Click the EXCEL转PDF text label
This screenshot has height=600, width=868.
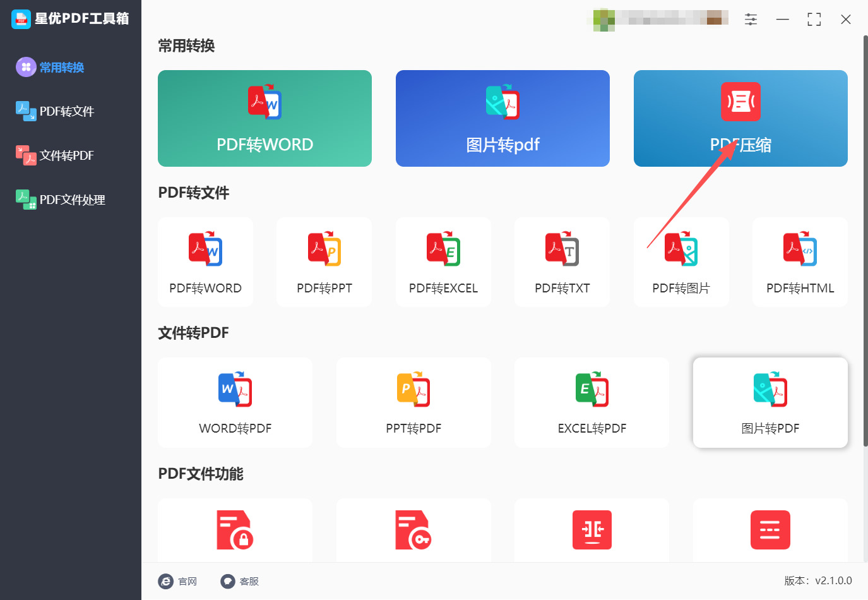coord(592,429)
